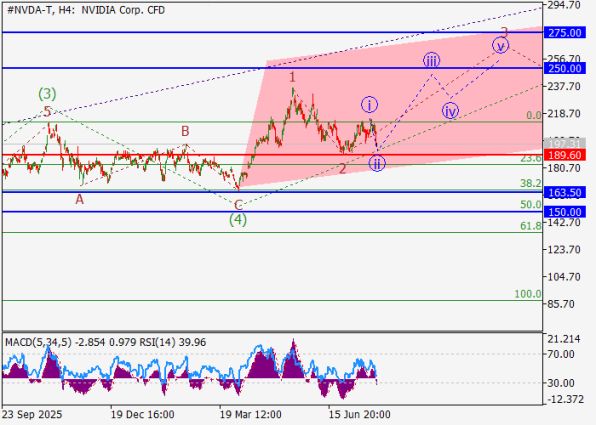Click the 250.00 price level tag
This screenshot has width=596, height=425.
point(564,68)
